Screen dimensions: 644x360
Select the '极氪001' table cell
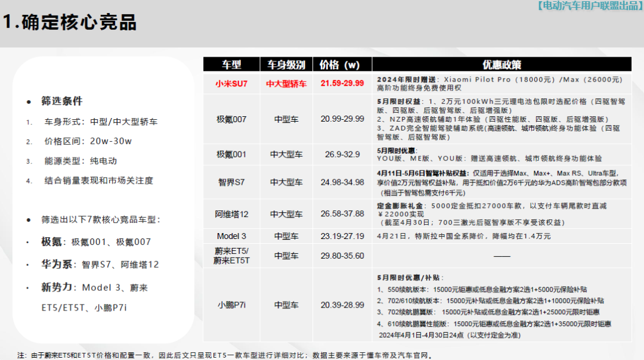pos(231,154)
